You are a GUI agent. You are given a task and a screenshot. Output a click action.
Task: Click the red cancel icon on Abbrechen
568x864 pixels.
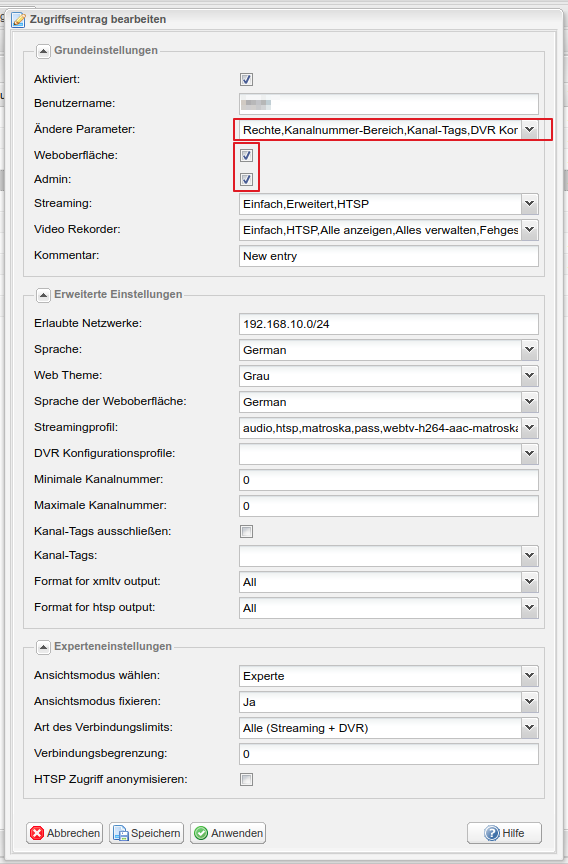[x=37, y=833]
